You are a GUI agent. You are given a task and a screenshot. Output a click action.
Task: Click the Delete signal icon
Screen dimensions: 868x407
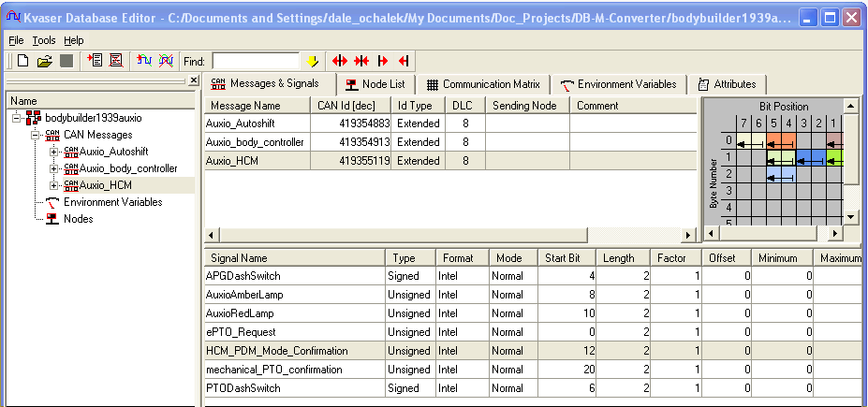[x=166, y=61]
